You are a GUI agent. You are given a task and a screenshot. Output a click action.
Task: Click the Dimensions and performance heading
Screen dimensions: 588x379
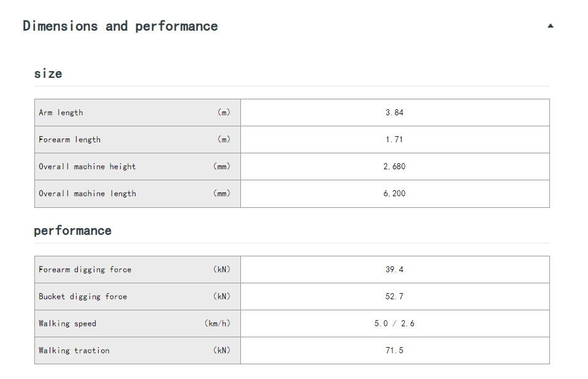[120, 26]
